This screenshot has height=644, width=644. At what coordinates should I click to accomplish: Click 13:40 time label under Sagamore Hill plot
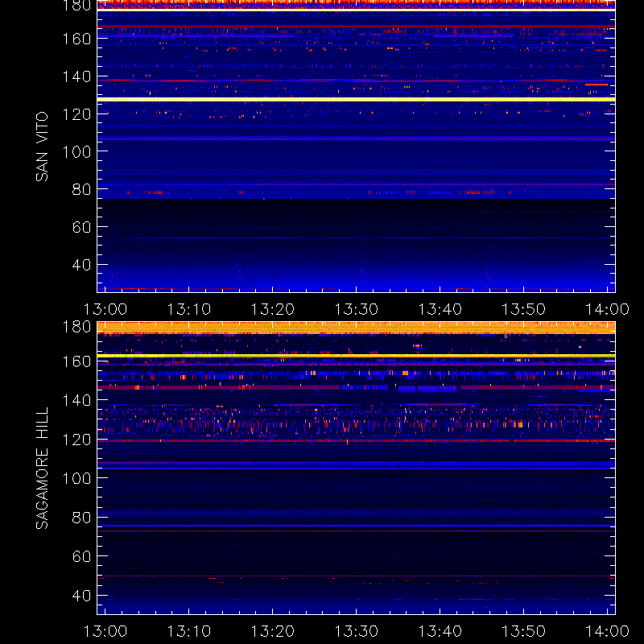[440, 631]
